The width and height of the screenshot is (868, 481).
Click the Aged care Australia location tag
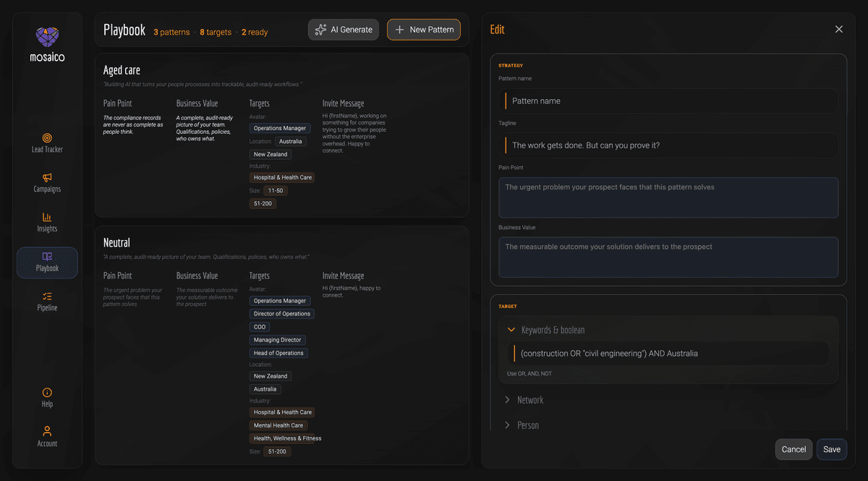point(290,141)
